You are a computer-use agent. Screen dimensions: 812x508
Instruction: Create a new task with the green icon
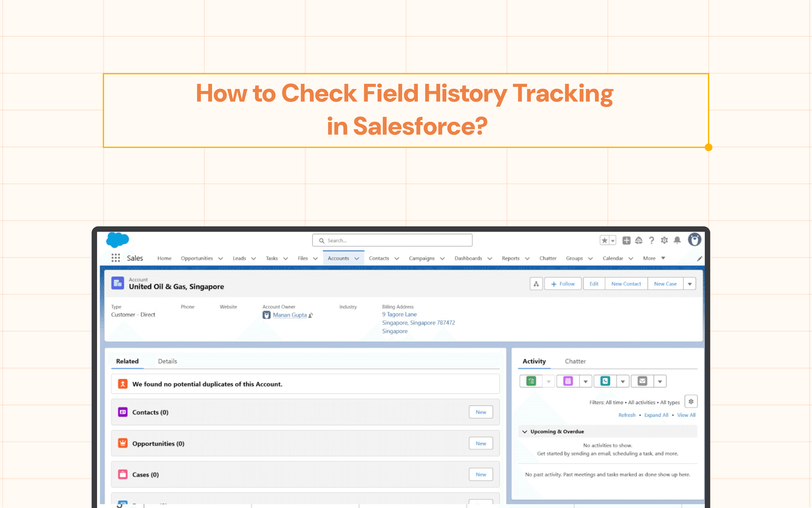tap(531, 381)
